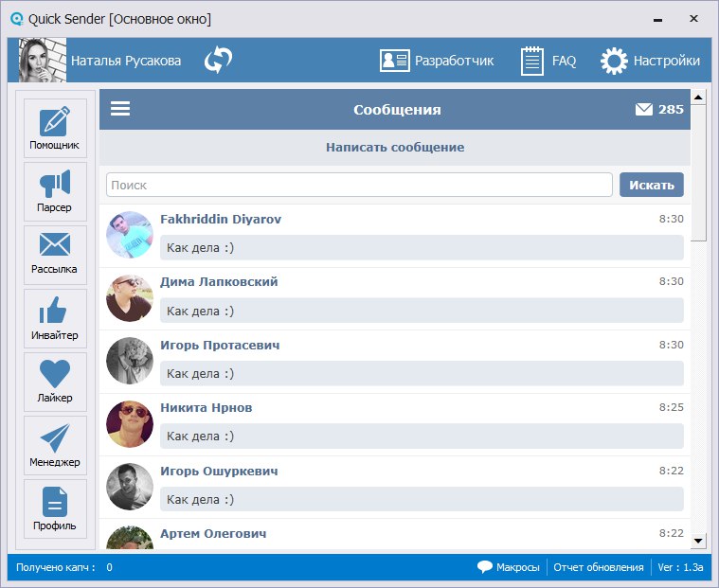Close the Quick Sender window

[x=693, y=18]
